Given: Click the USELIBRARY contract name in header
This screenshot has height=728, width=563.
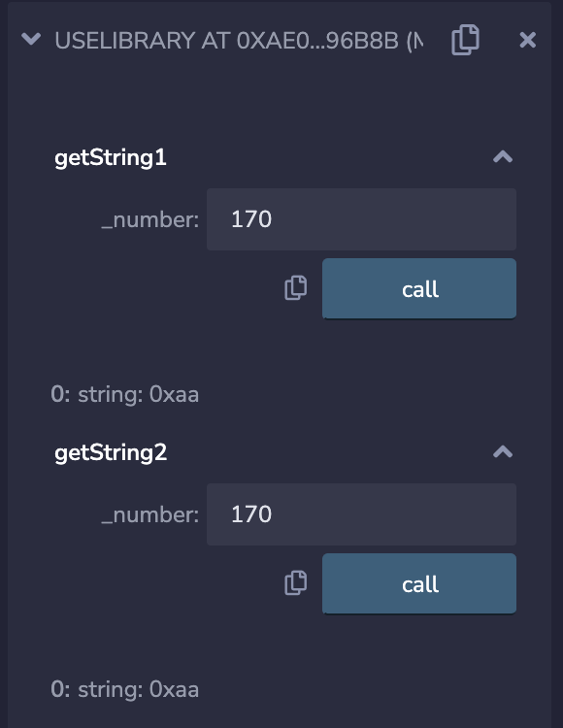Looking at the screenshot, I should [125, 41].
